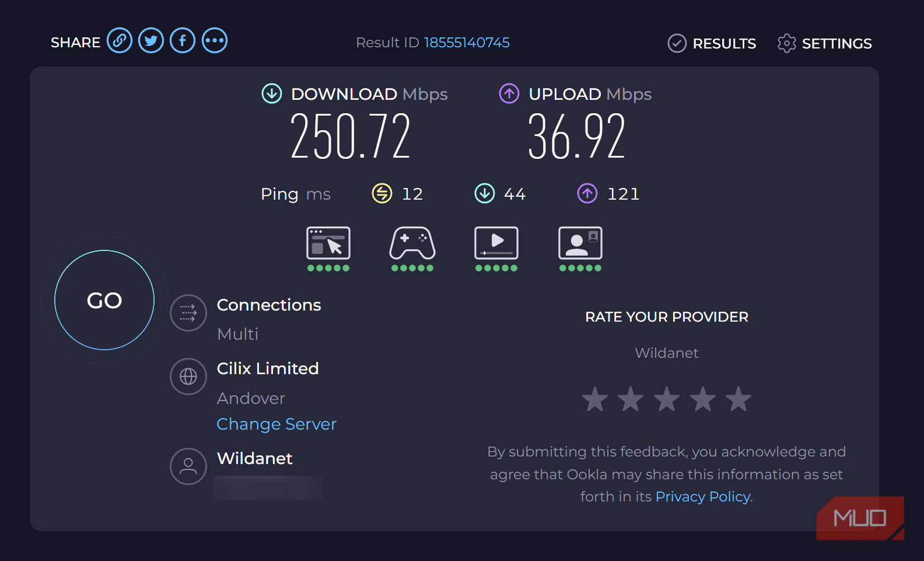The height and width of the screenshot is (561, 924).
Task: Open the SETTINGS page
Action: (x=824, y=43)
